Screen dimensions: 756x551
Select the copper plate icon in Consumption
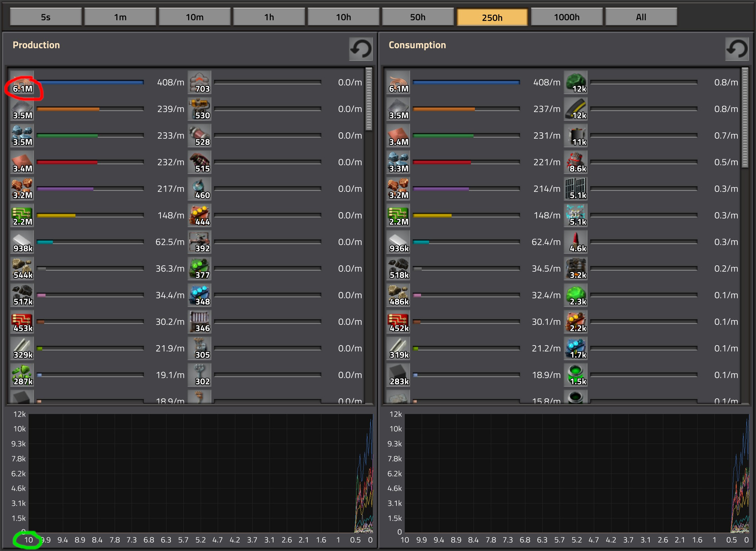[398, 135]
